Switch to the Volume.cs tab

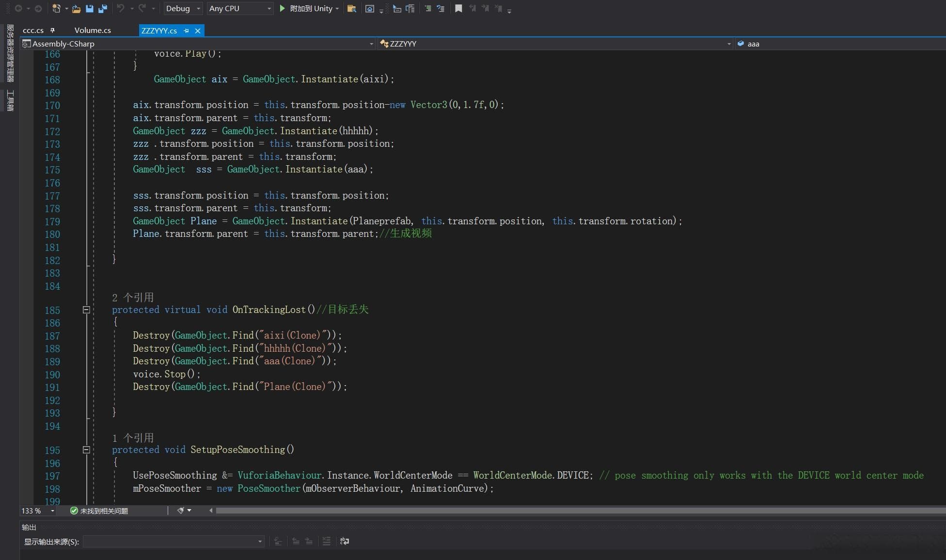click(93, 31)
